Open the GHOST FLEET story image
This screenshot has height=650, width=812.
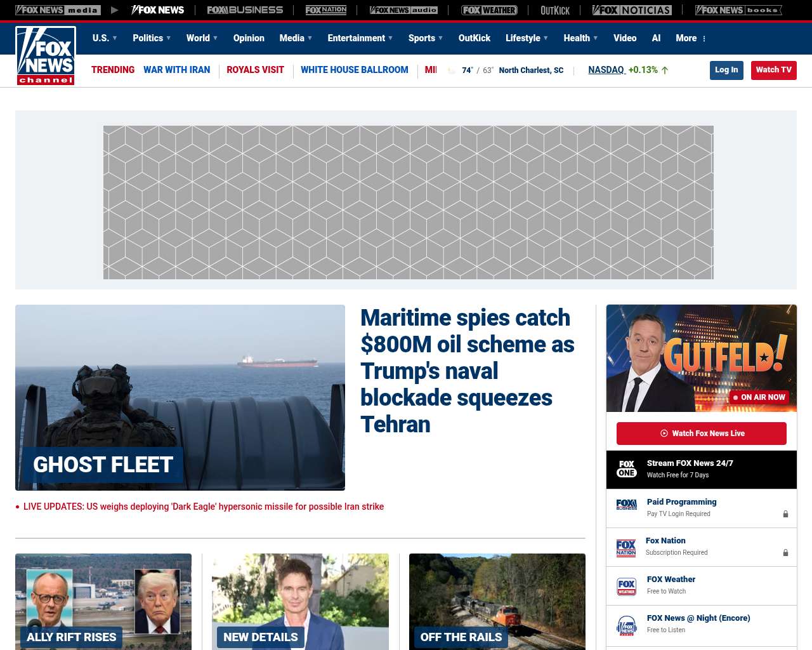point(180,397)
